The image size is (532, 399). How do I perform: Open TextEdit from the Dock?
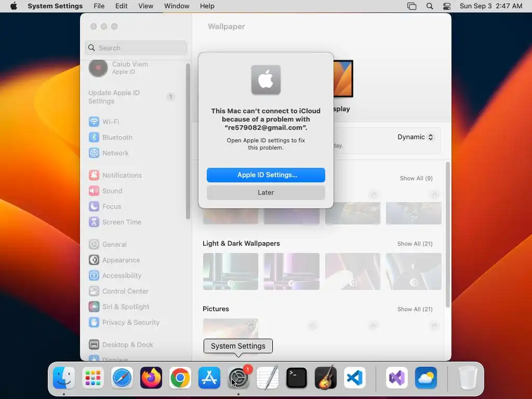coord(268,378)
